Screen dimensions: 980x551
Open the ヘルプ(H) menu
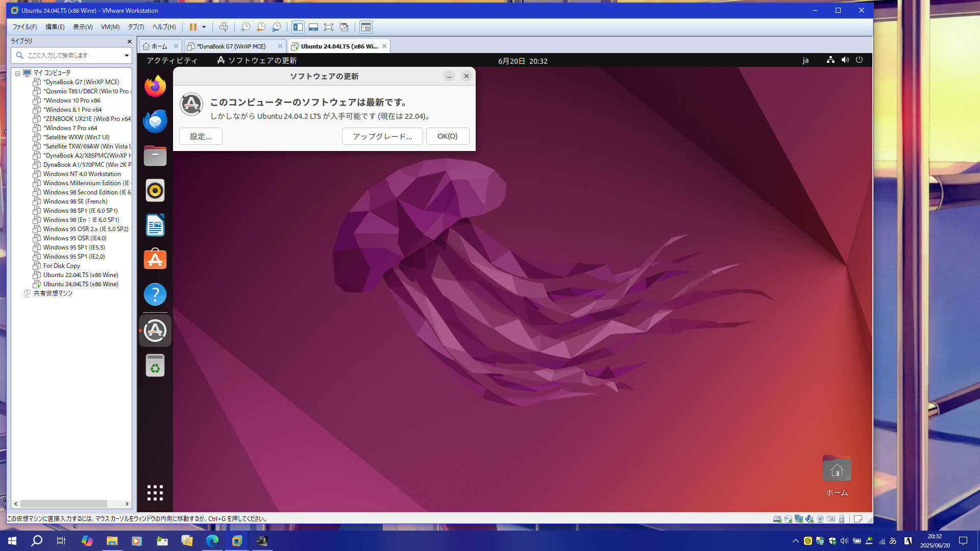(164, 27)
